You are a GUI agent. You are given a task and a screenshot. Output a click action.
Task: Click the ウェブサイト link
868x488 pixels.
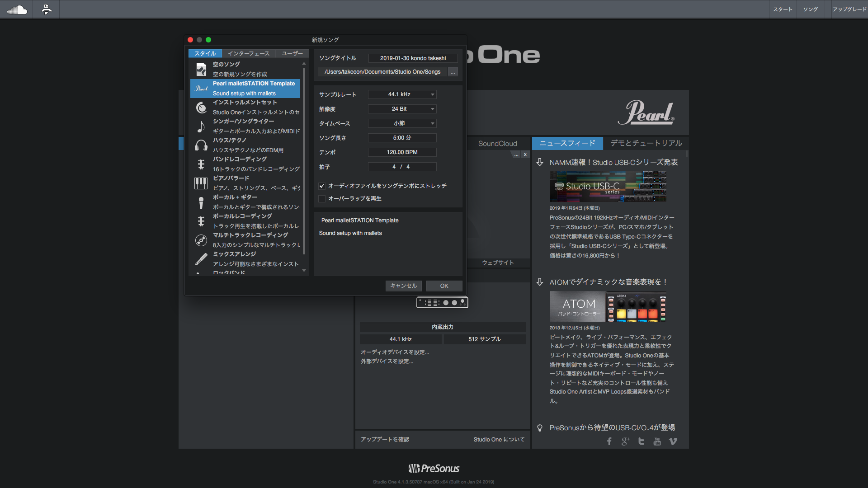[x=498, y=263]
